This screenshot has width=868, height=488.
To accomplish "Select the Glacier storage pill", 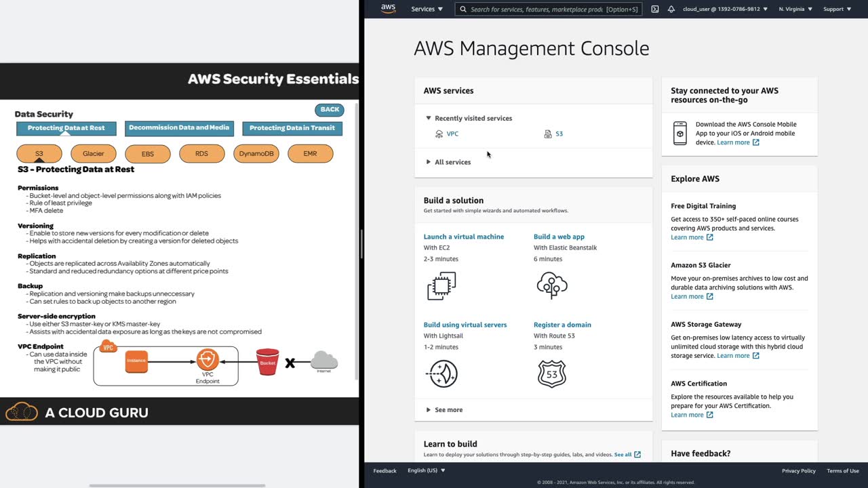I will click(x=94, y=154).
